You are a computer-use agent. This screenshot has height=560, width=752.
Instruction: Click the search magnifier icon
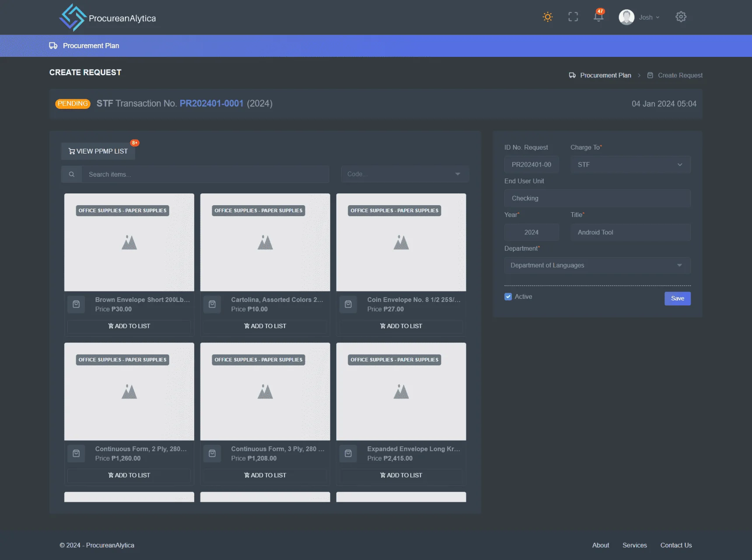point(71,174)
